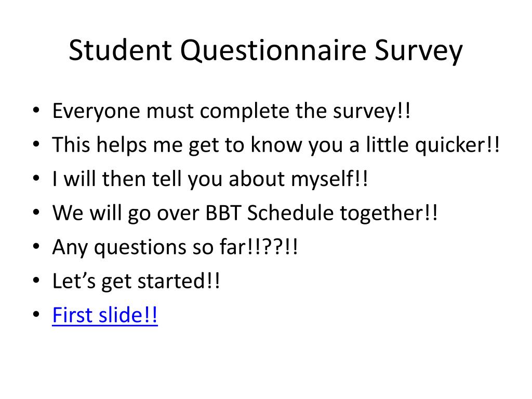The image size is (532, 399).
Task: Click the bullet point before 'We will go over'
Action: click(x=36, y=212)
